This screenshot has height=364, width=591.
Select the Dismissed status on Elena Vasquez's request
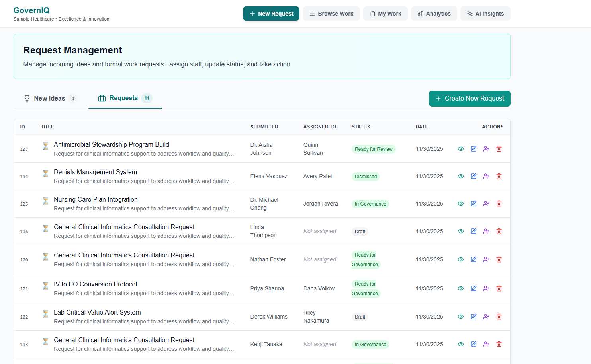click(366, 176)
